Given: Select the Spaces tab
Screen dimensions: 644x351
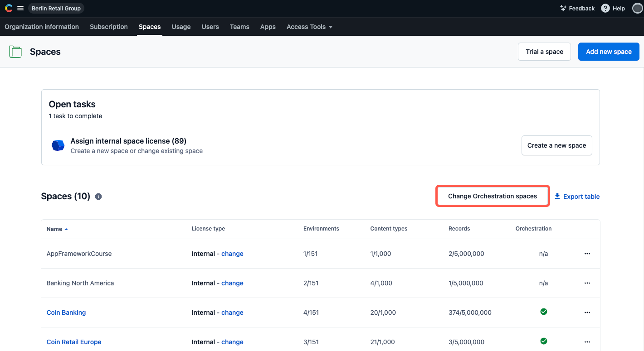Looking at the screenshot, I should pyautogui.click(x=150, y=27).
